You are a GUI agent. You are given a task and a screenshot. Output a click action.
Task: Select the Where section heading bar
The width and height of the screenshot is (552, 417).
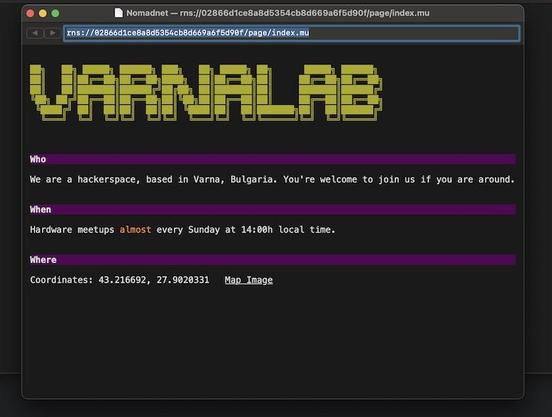coord(273,260)
